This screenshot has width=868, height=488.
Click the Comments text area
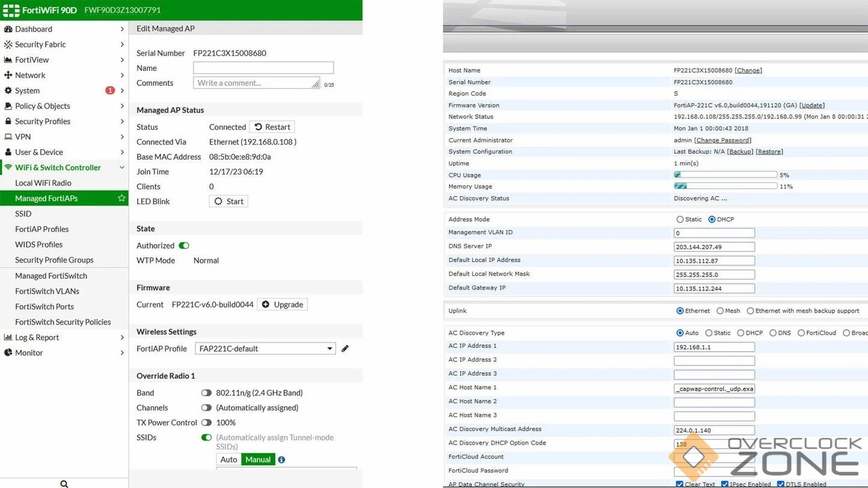tap(257, 83)
